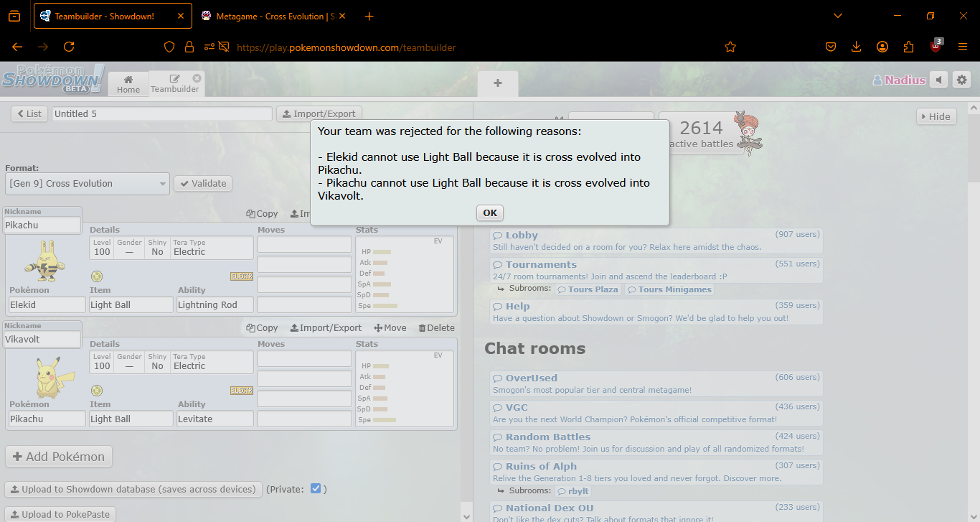Switch to the Teambuilder tab
This screenshot has height=522, width=980.
click(174, 83)
